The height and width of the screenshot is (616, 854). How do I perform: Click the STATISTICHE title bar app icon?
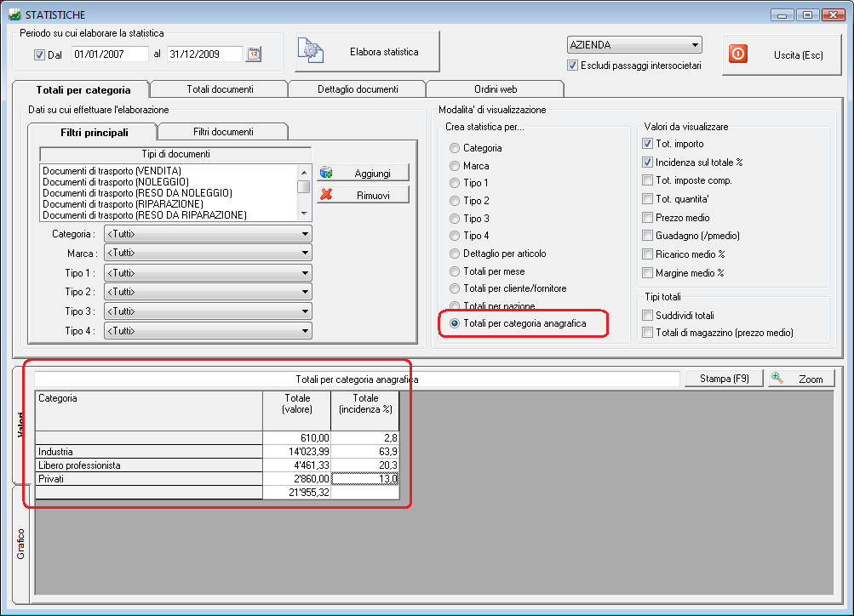pos(14,14)
